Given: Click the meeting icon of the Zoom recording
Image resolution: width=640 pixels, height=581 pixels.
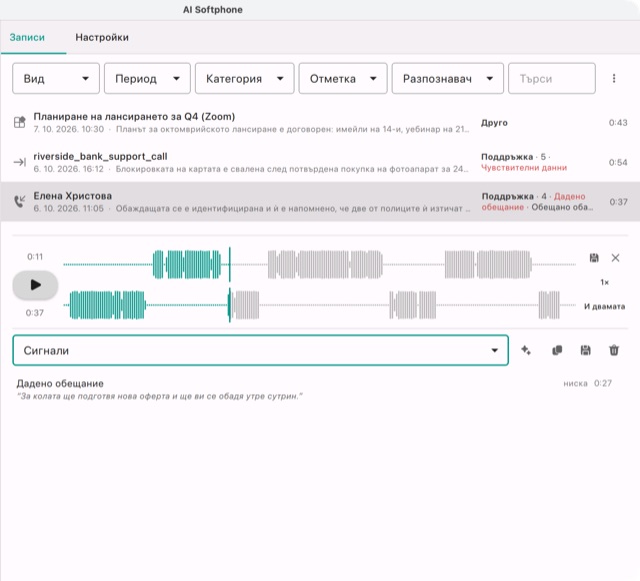Looking at the screenshot, I should click(20, 122).
